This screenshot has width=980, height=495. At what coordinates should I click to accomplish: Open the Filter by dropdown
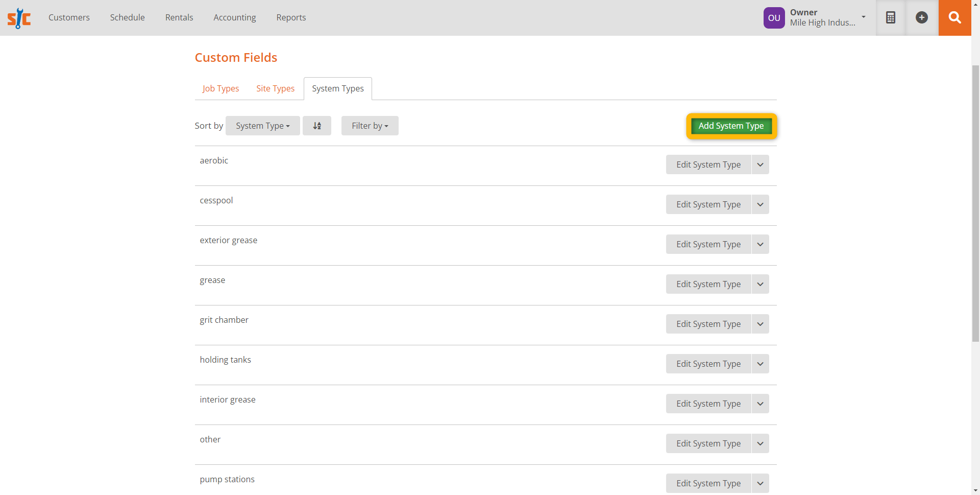[370, 126]
